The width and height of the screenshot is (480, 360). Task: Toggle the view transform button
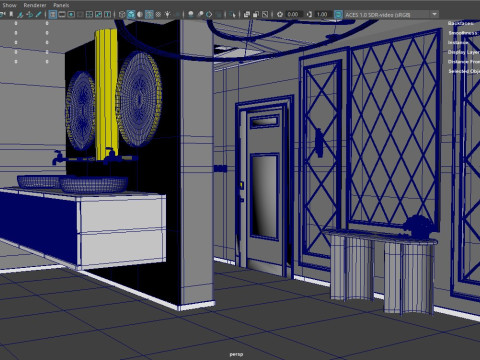[x=338, y=14]
